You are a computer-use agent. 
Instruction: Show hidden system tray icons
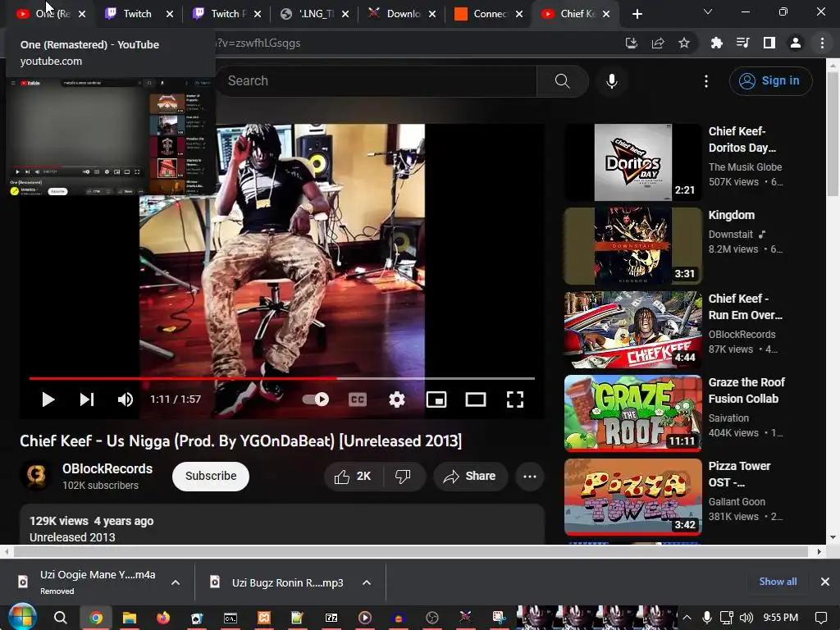687,618
